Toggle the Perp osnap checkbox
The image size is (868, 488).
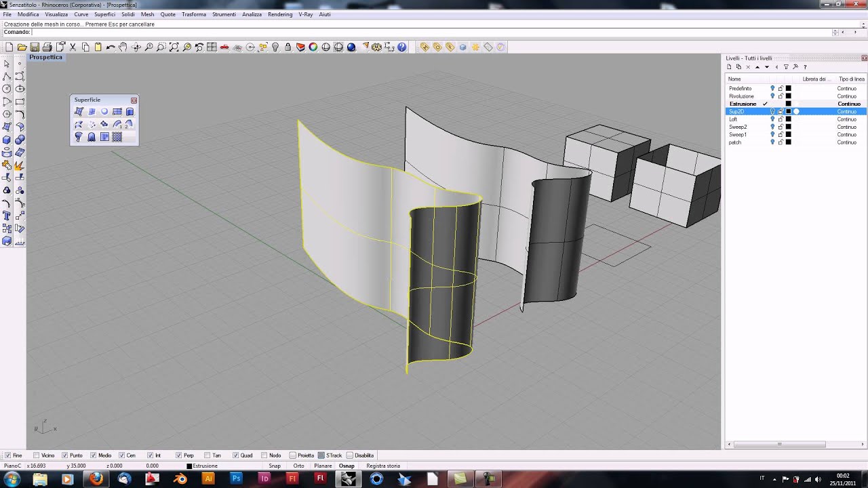click(179, 455)
